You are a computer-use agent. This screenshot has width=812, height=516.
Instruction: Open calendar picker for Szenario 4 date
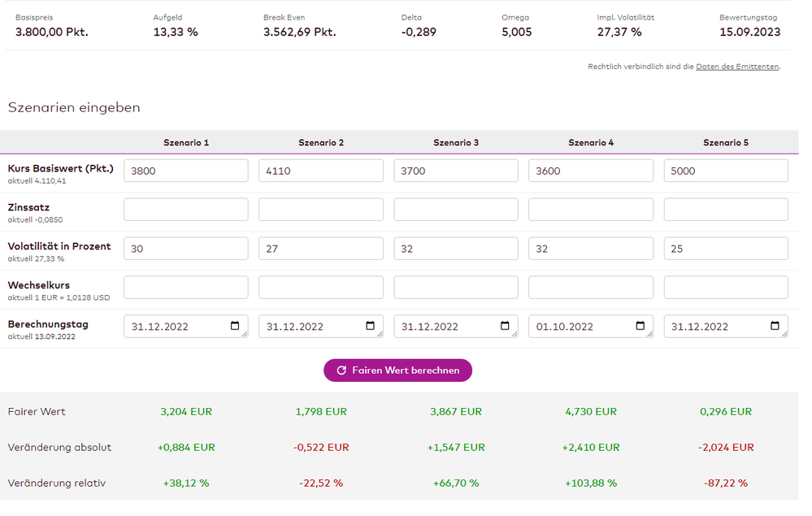pyautogui.click(x=640, y=327)
